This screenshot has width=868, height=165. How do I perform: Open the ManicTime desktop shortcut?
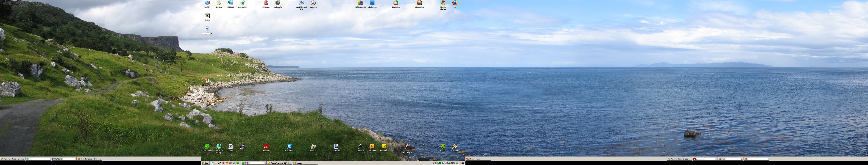point(396,4)
